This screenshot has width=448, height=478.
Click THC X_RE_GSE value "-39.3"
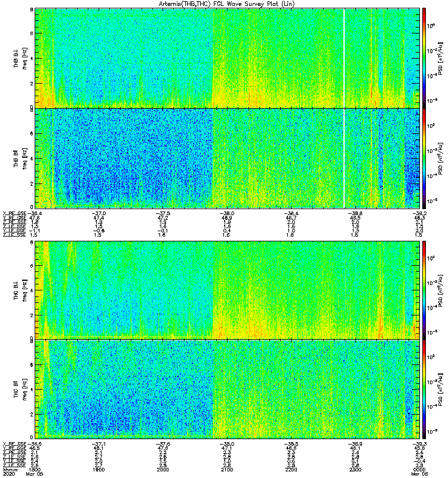[419, 444]
